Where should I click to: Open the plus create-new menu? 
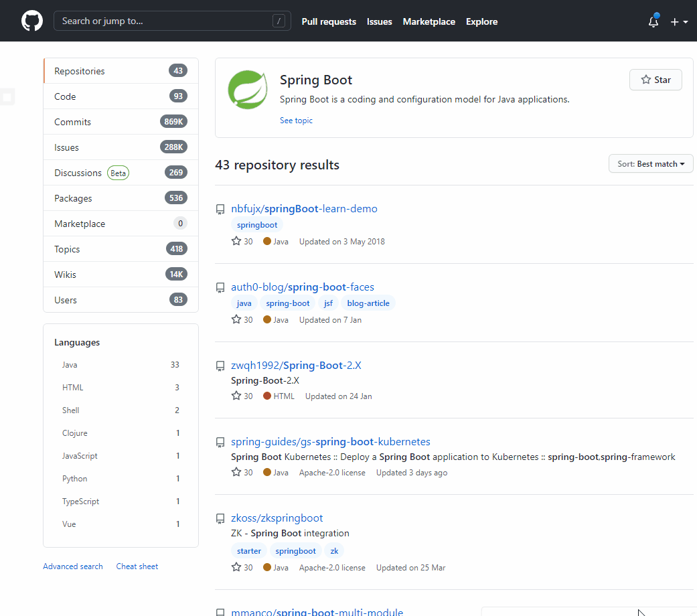coord(679,22)
